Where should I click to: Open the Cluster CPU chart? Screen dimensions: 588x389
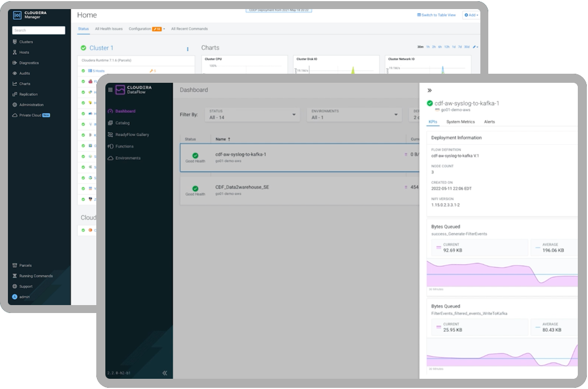pos(245,65)
